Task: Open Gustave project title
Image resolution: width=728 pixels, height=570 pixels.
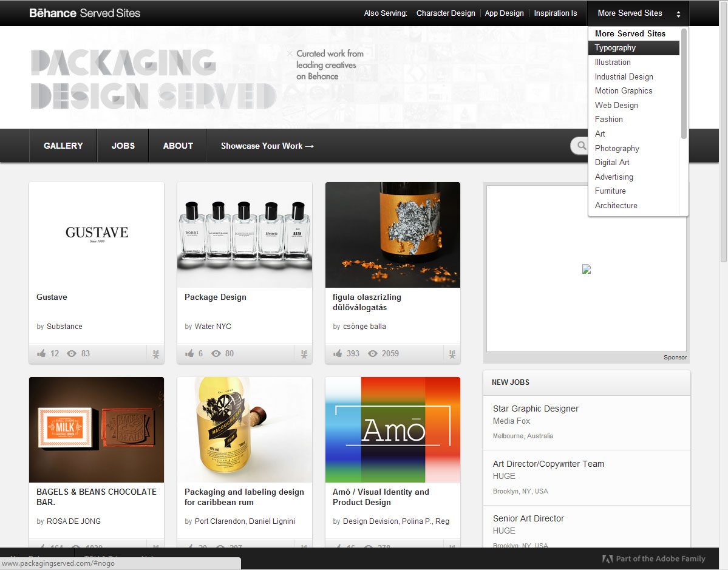Action: point(52,297)
